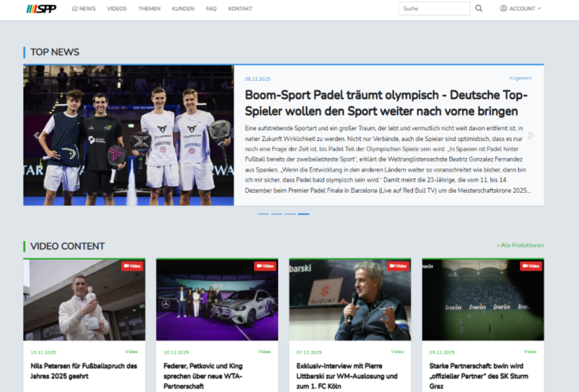The width and height of the screenshot is (579, 392).
Task: Open VIDEOS in the navigation bar
Action: click(x=117, y=8)
